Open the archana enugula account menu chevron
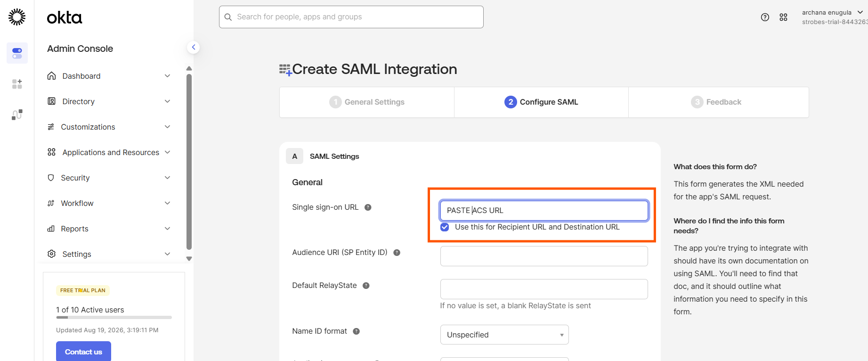Image resolution: width=868 pixels, height=361 pixels. 860,12
